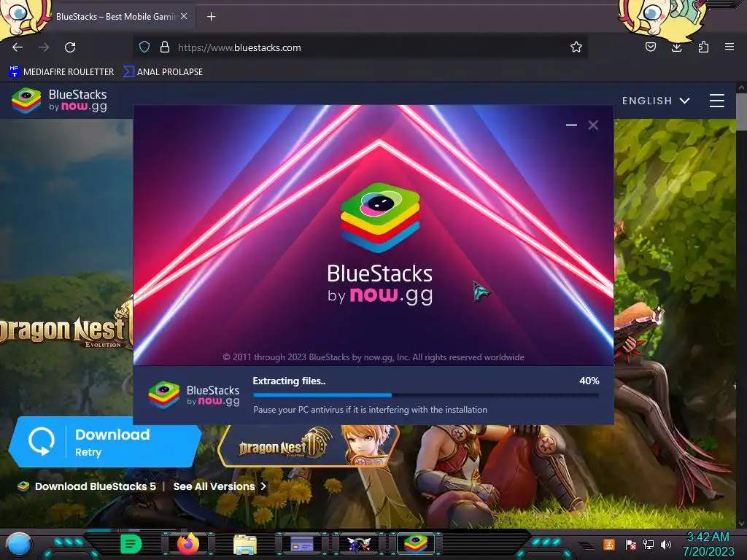Open a new browser tab
Screen dimensions: 747x560
(211, 17)
